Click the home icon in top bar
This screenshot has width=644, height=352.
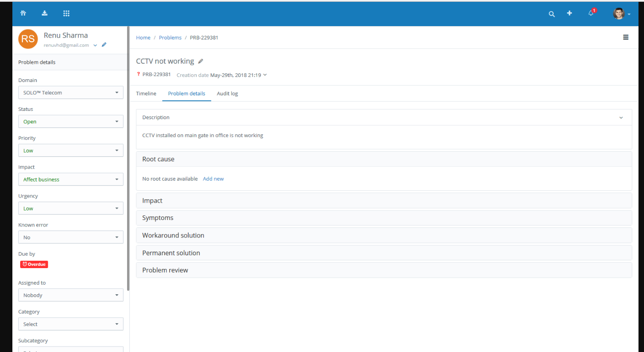(x=23, y=13)
